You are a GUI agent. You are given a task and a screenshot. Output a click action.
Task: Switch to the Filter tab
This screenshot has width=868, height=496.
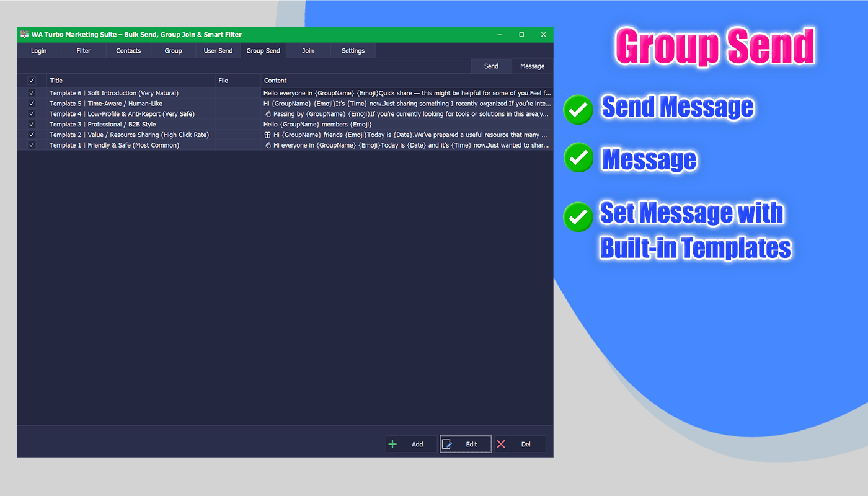point(84,51)
